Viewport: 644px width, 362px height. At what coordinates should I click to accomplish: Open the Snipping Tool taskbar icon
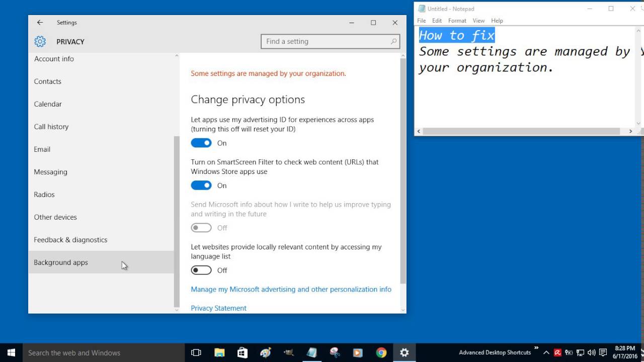pyautogui.click(x=335, y=352)
